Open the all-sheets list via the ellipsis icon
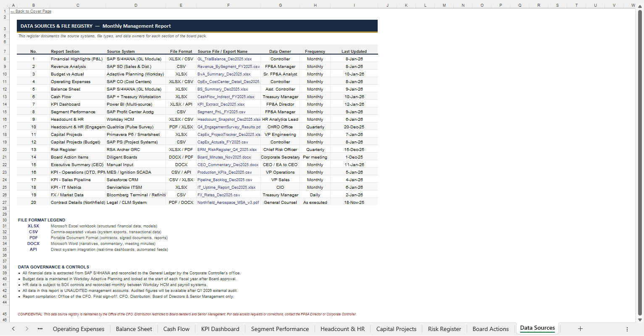This screenshot has width=644, height=336. click(x=39, y=329)
